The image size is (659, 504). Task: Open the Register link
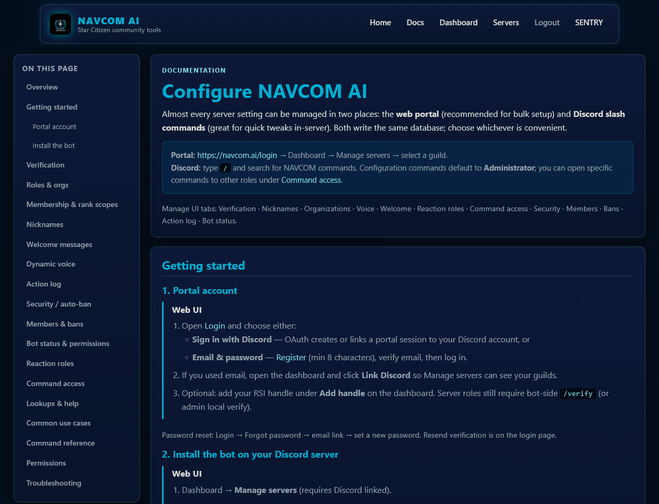click(x=291, y=358)
